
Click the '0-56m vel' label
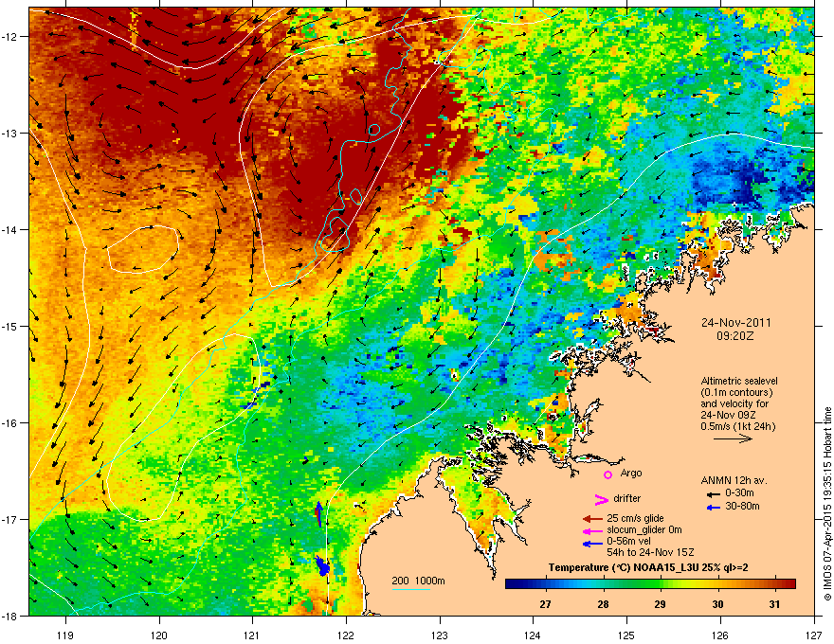coord(627,542)
